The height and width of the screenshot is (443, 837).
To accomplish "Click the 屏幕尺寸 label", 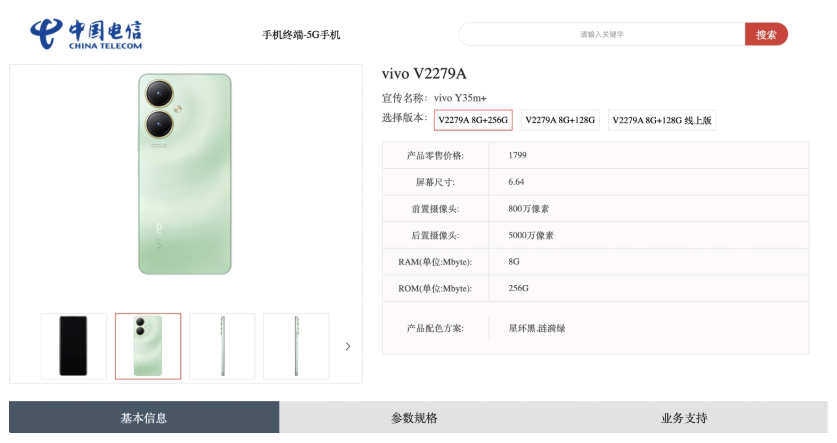I will tap(435, 182).
